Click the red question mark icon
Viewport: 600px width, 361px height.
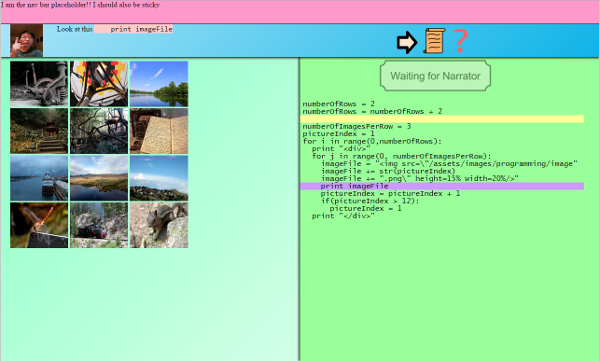tap(461, 41)
